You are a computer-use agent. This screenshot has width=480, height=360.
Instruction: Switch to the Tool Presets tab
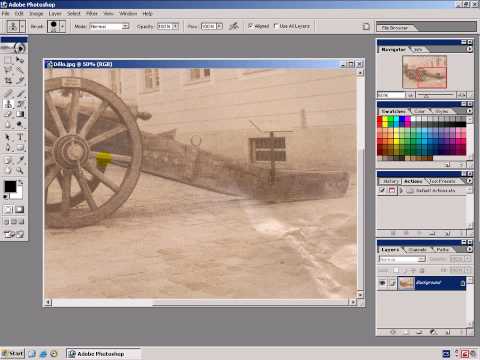[442, 181]
